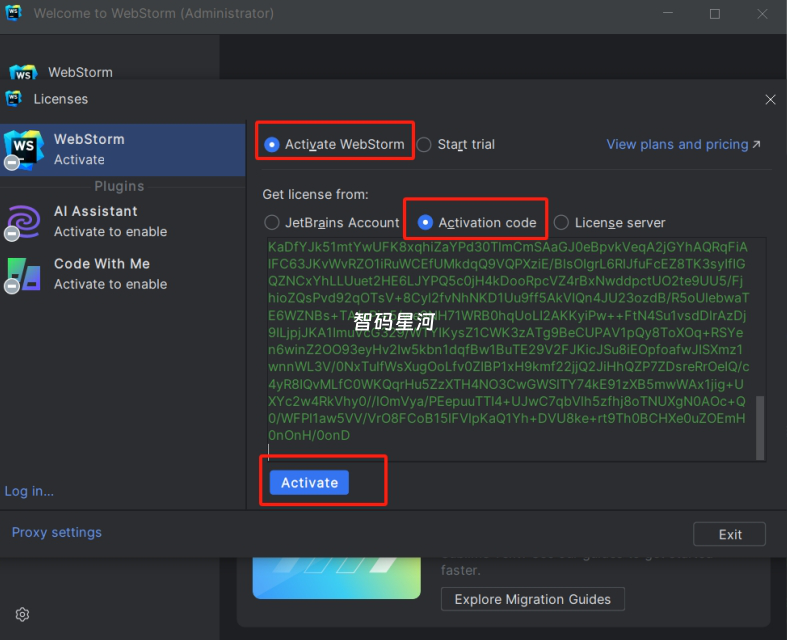
Task: Click the Exit button
Action: click(x=729, y=534)
